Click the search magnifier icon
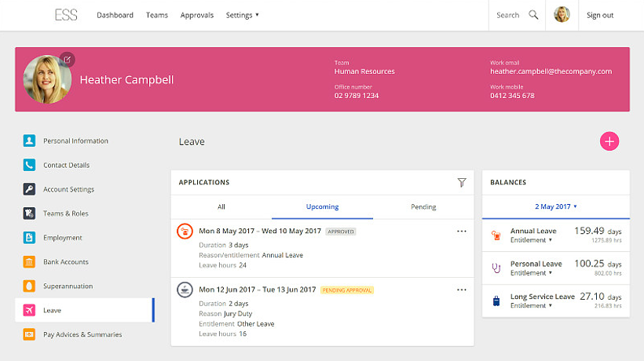This screenshot has height=361, width=644. (533, 15)
